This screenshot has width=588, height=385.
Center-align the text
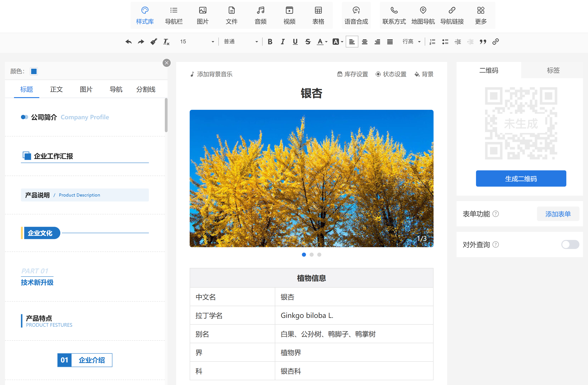(365, 42)
